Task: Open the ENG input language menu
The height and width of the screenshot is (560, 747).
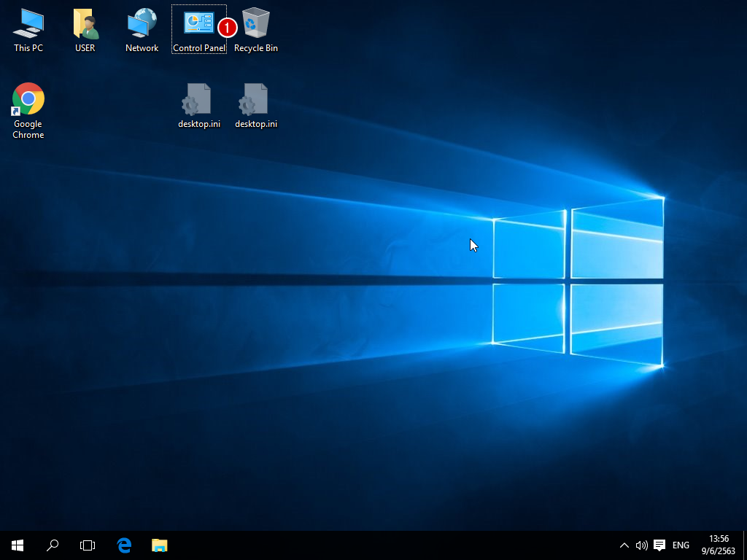Action: (x=681, y=545)
